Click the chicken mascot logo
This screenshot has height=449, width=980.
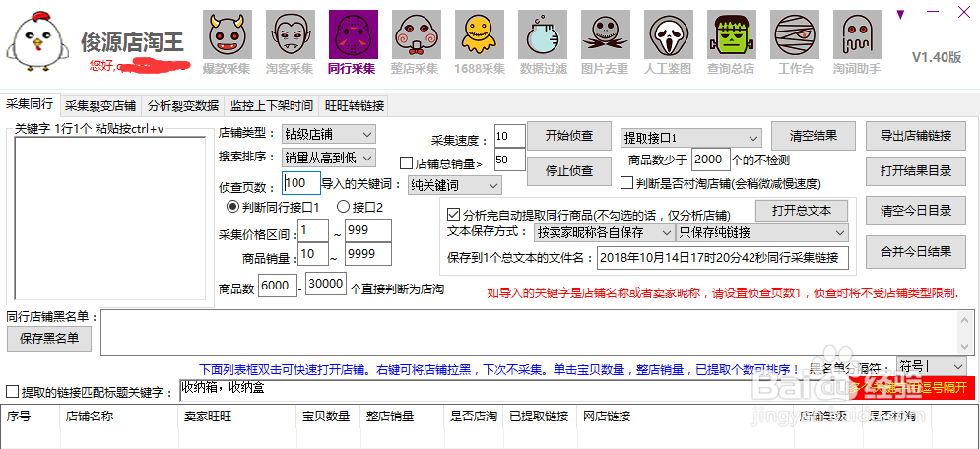[x=37, y=40]
